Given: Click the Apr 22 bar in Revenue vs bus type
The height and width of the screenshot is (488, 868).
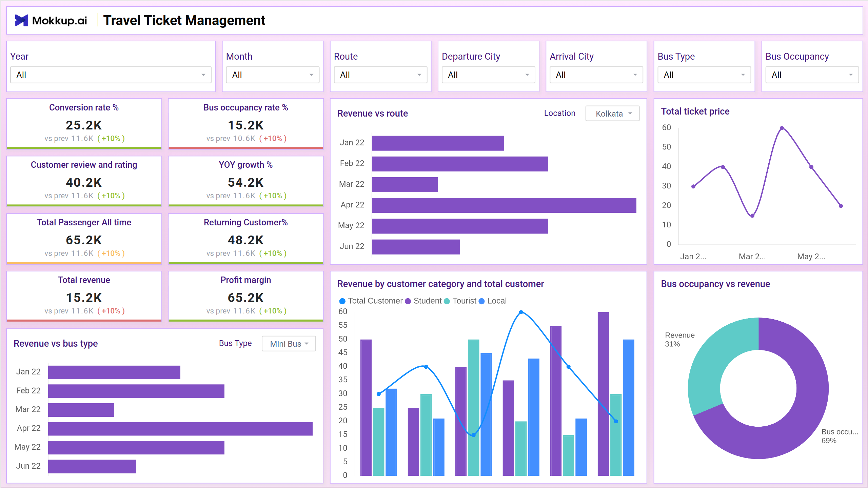Looking at the screenshot, I should tap(180, 429).
